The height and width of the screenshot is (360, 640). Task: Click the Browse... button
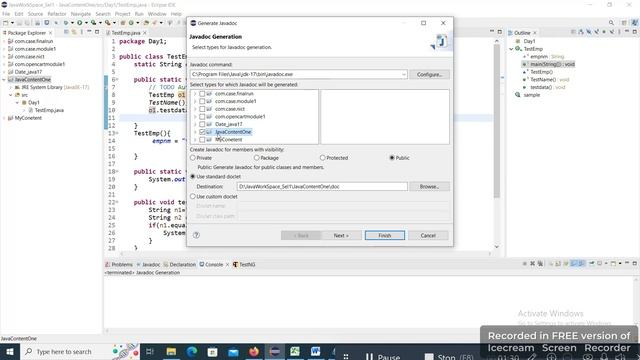pyautogui.click(x=429, y=186)
